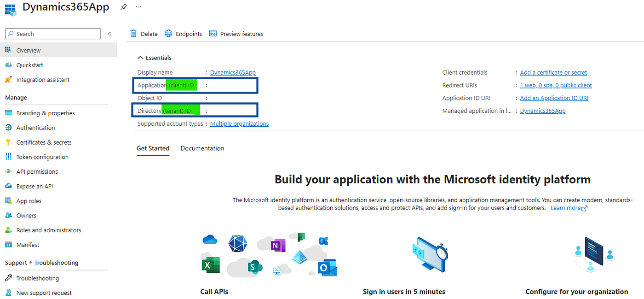Click the Directory (tenant) ID label

pyautogui.click(x=164, y=111)
